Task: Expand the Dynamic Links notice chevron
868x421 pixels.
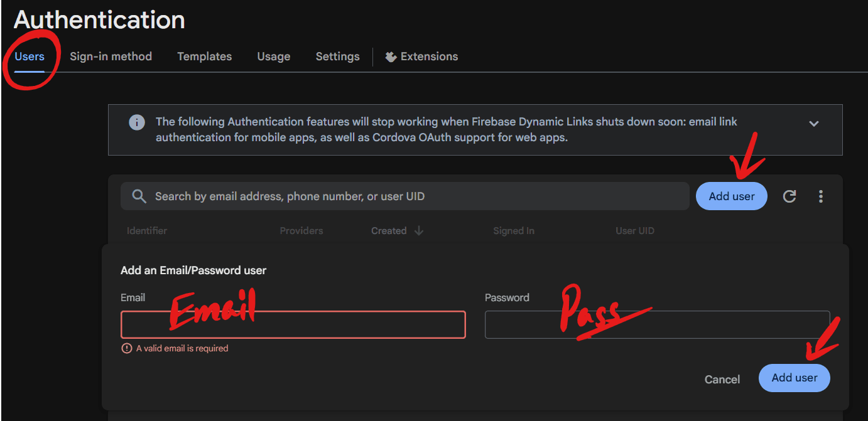Action: coord(814,124)
